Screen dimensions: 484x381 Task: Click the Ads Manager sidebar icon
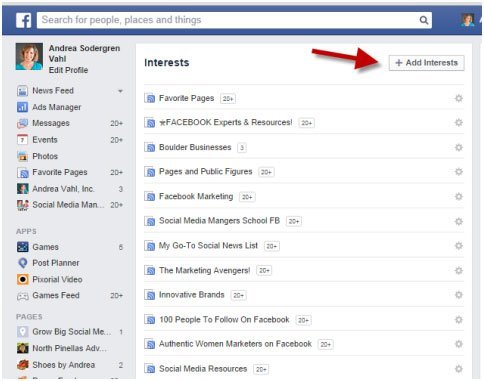point(22,107)
